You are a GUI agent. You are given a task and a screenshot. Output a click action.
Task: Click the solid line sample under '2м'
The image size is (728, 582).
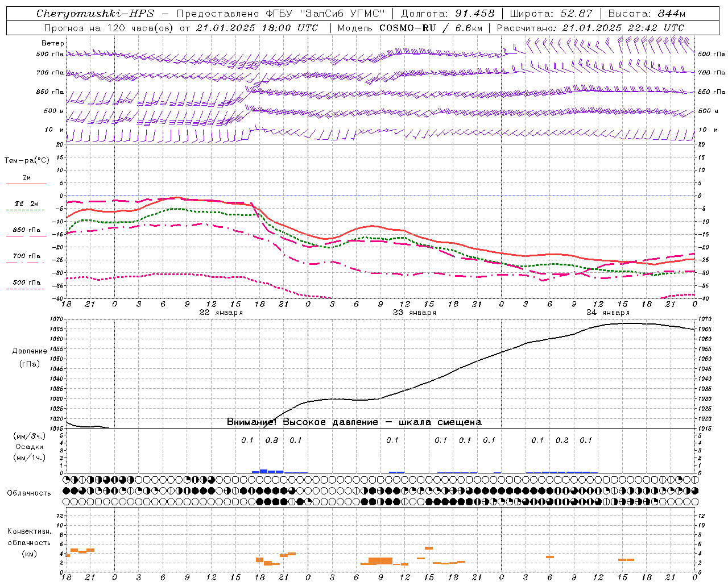(26, 184)
